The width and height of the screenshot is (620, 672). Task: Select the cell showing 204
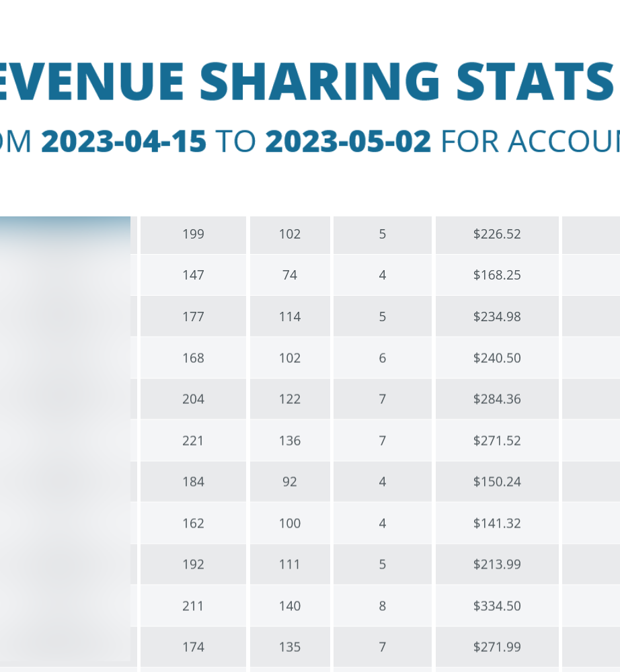194,399
